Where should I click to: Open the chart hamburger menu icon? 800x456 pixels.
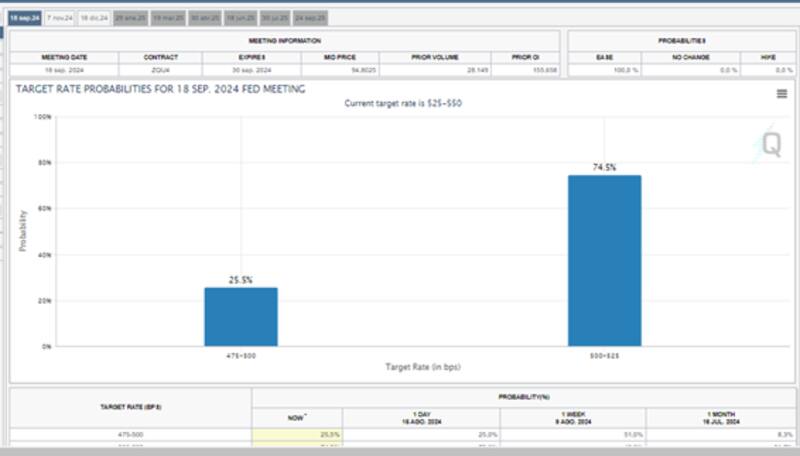click(781, 93)
